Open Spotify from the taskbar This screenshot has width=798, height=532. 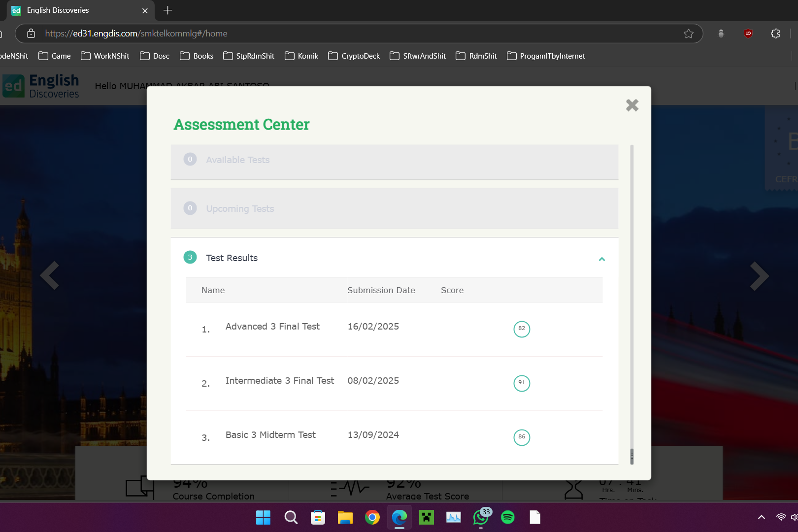(x=508, y=517)
